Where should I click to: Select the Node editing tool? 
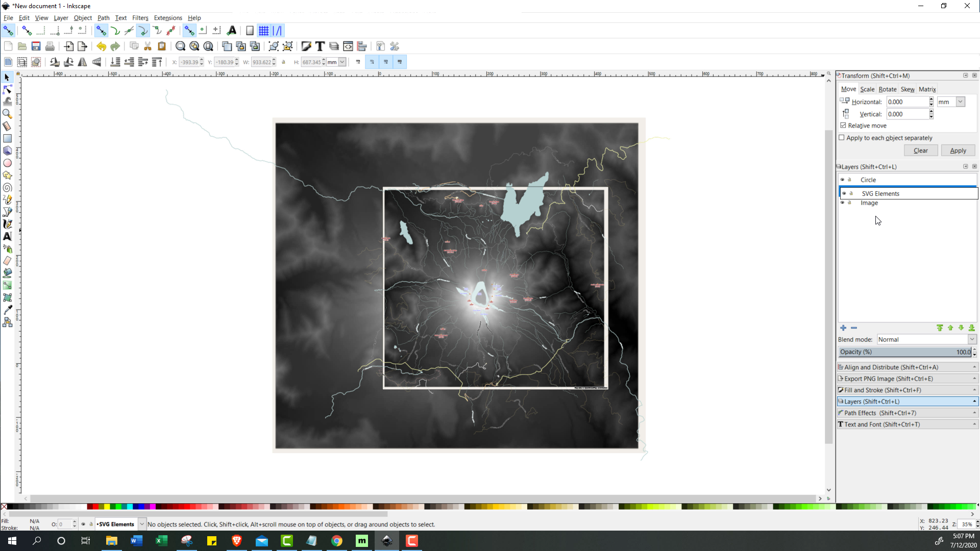click(x=8, y=89)
